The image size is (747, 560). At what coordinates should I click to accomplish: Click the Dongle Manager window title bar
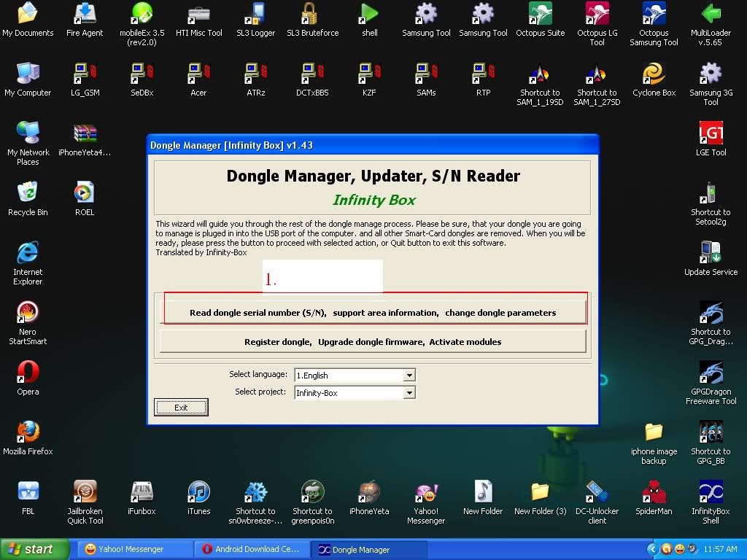point(373,145)
